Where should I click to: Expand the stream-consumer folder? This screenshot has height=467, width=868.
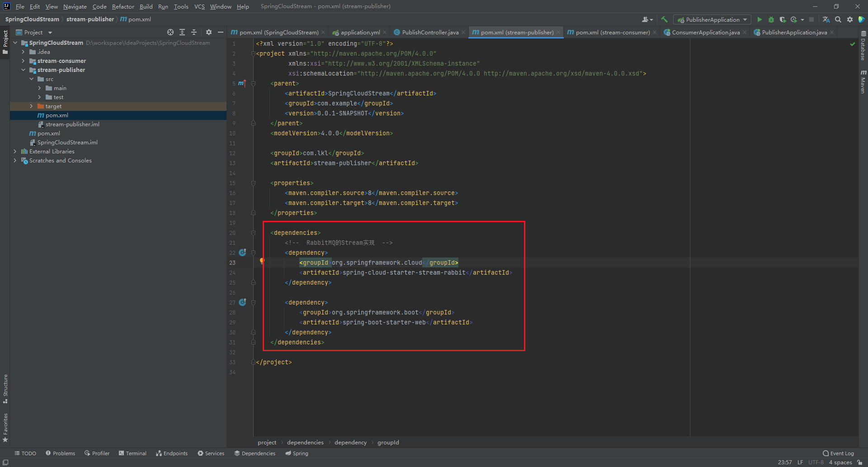point(23,61)
